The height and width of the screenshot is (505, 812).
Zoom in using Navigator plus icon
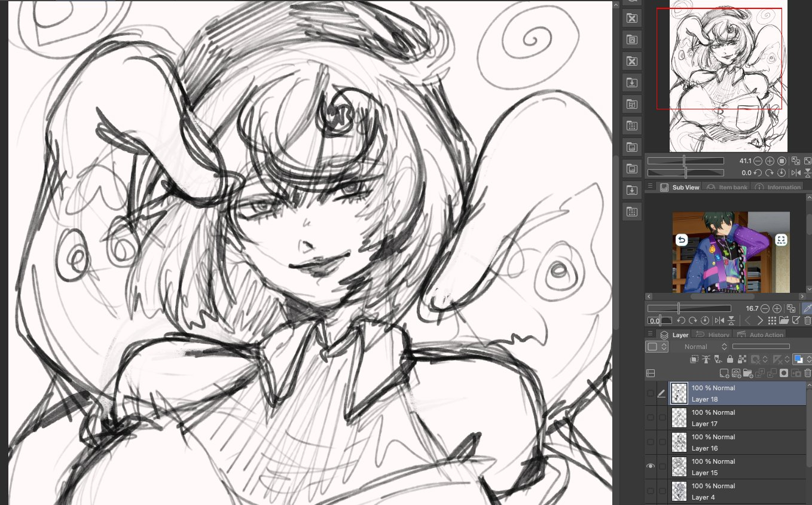click(x=770, y=161)
